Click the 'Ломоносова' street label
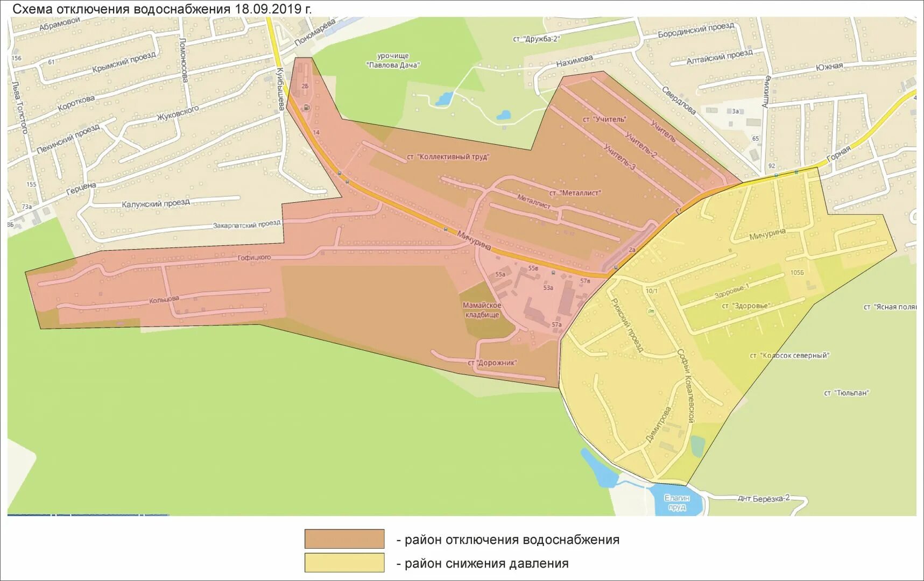924x581 pixels. tap(184, 60)
